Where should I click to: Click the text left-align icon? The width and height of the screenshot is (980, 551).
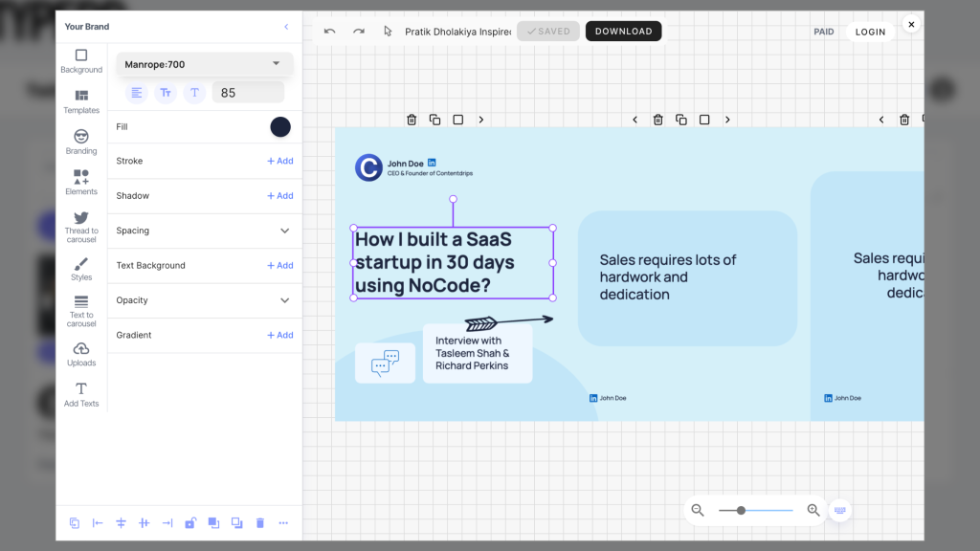[x=137, y=93]
